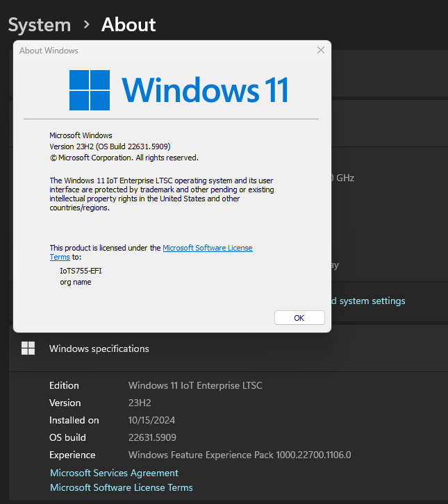The image size is (448, 504).
Task: Select the 'org name' text in dialog
Action: [76, 282]
